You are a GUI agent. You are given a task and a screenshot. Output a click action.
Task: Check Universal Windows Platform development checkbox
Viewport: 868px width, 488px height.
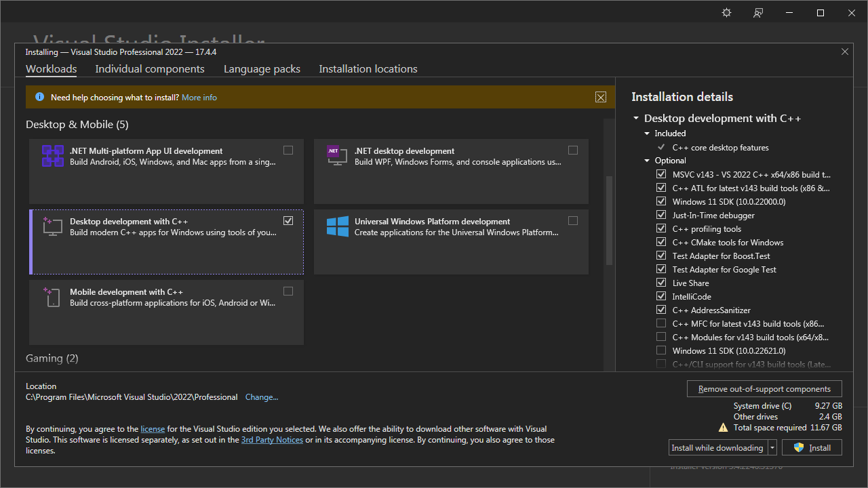pos(573,221)
